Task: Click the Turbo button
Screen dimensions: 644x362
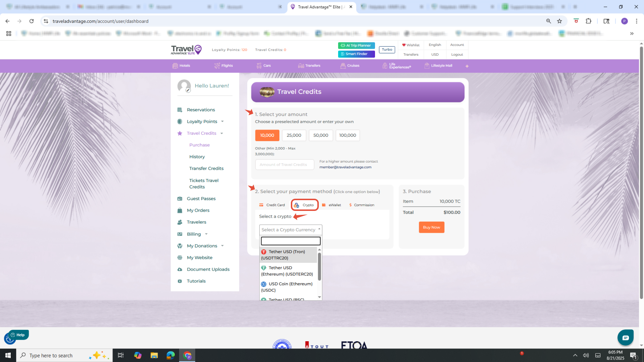Action: [387, 50]
